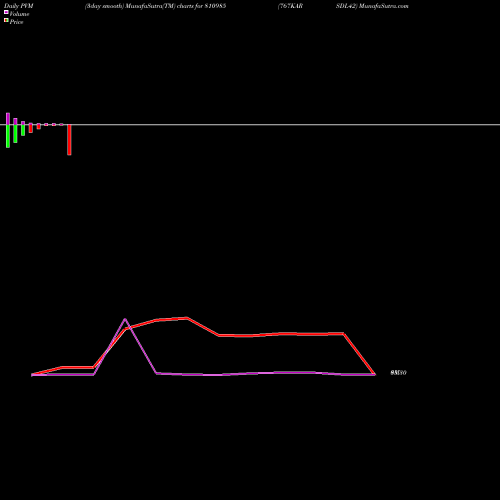Click the value label beside line end
500x500 pixels.
point(398,373)
